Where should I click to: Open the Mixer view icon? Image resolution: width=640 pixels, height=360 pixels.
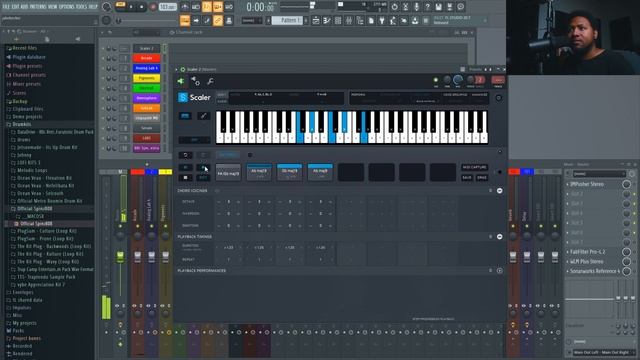point(349,20)
